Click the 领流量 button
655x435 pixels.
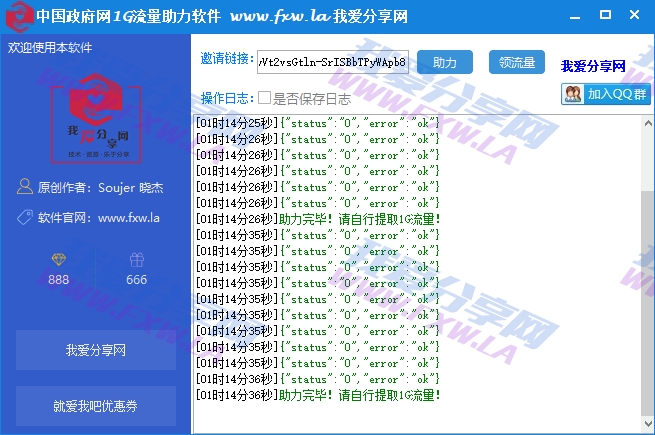tap(517, 62)
